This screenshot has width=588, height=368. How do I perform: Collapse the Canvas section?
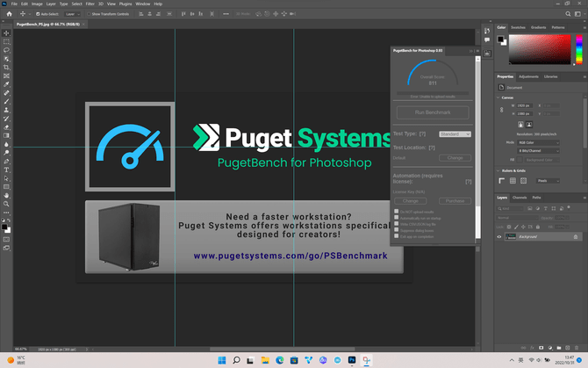498,97
